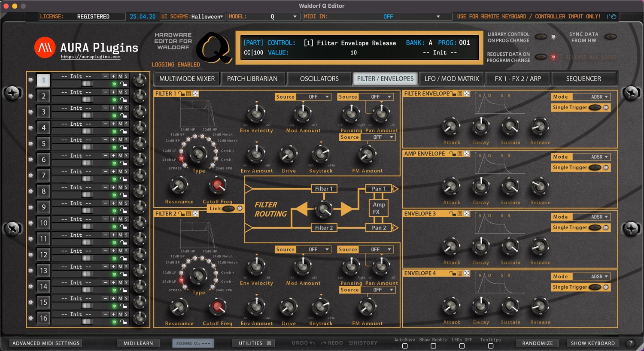
Task: Click the Filter 1 Resonance knob
Action: 179,185
